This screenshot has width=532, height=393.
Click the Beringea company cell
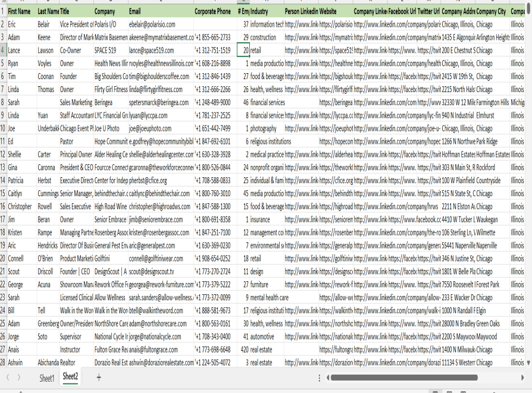(111, 102)
